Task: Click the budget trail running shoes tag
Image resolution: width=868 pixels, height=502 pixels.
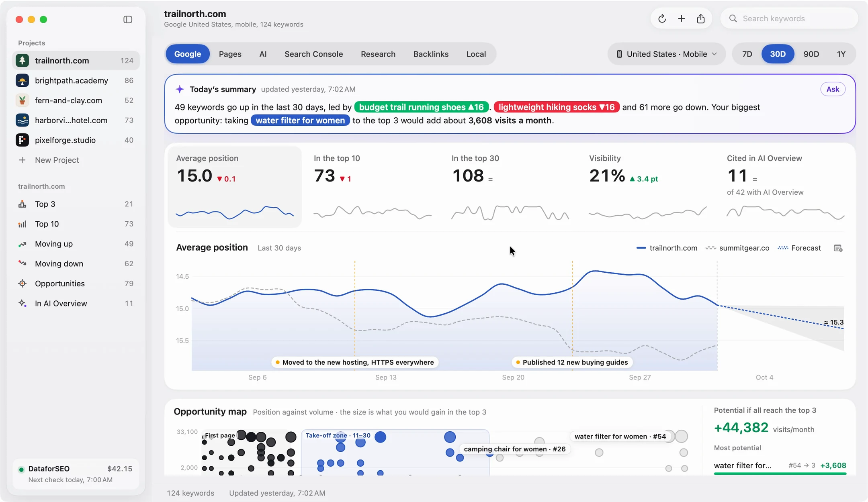Action: pos(421,107)
